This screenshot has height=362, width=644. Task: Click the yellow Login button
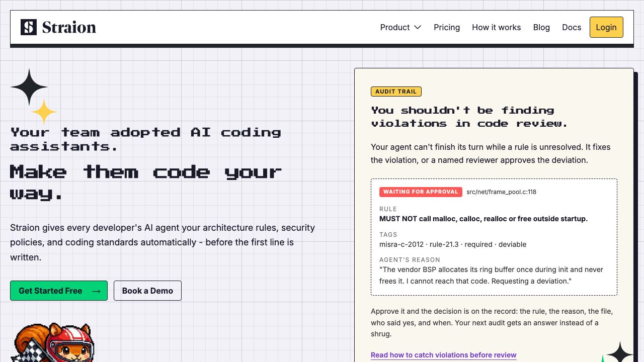(x=606, y=27)
